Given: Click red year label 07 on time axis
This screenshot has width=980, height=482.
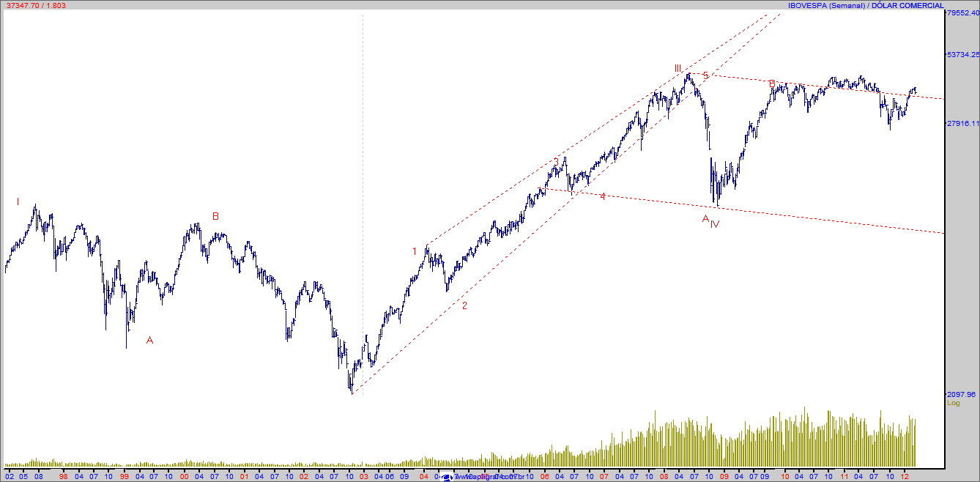Looking at the screenshot, I should pos(604,476).
